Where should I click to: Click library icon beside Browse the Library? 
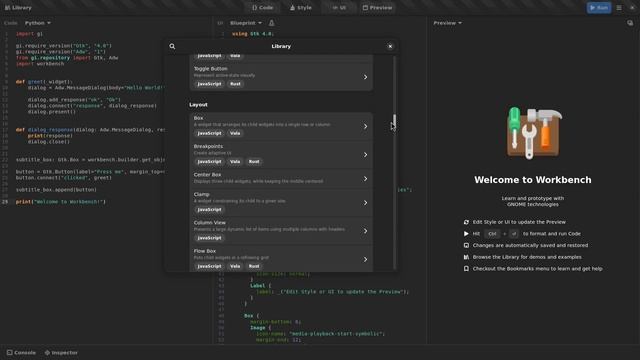pos(466,257)
